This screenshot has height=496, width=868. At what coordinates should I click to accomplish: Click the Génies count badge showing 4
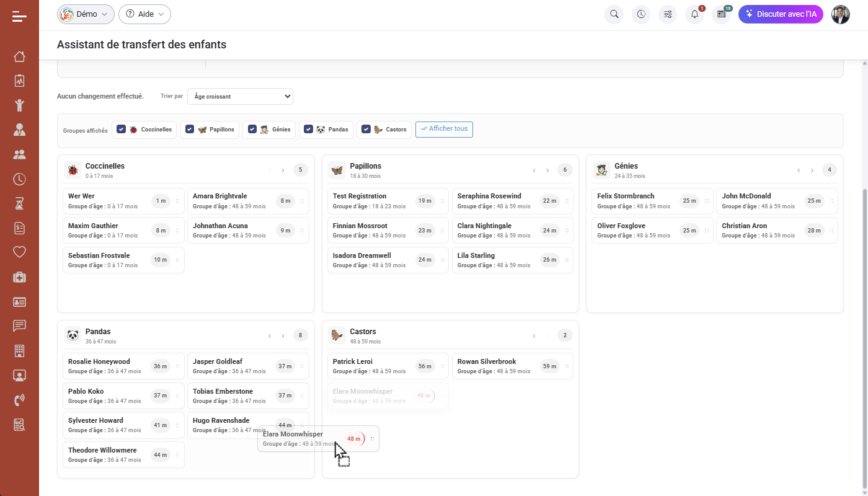pyautogui.click(x=829, y=170)
